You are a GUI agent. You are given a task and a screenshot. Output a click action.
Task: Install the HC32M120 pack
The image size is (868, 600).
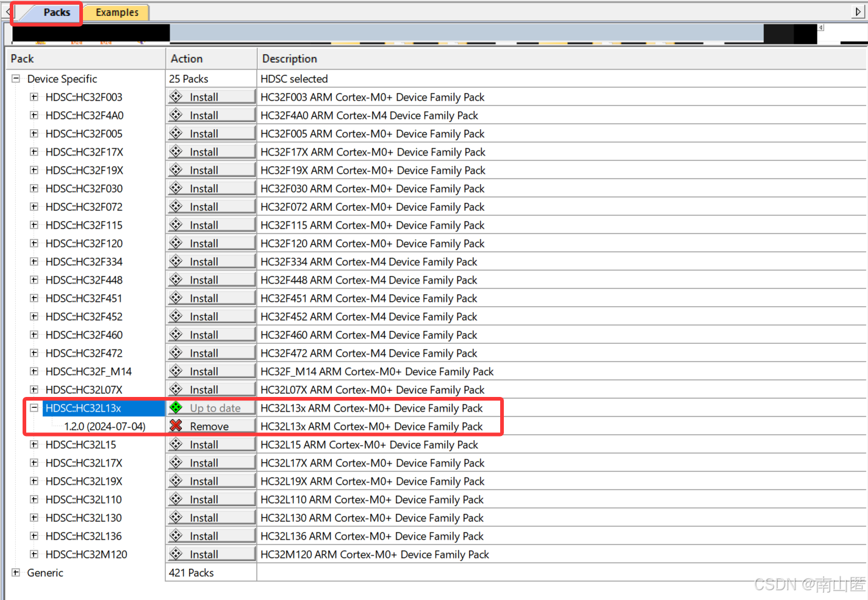pos(211,554)
